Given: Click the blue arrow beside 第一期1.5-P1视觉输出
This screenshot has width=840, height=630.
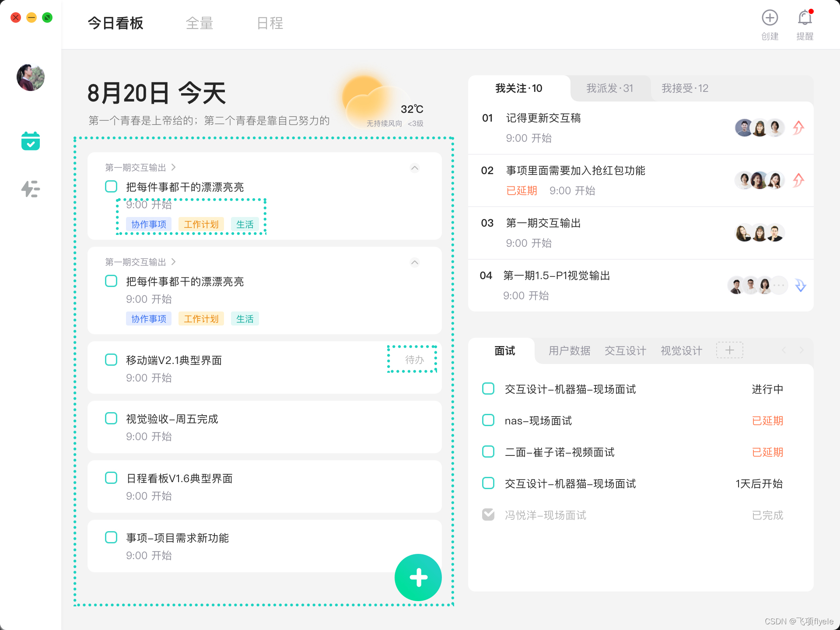Looking at the screenshot, I should [x=800, y=285].
